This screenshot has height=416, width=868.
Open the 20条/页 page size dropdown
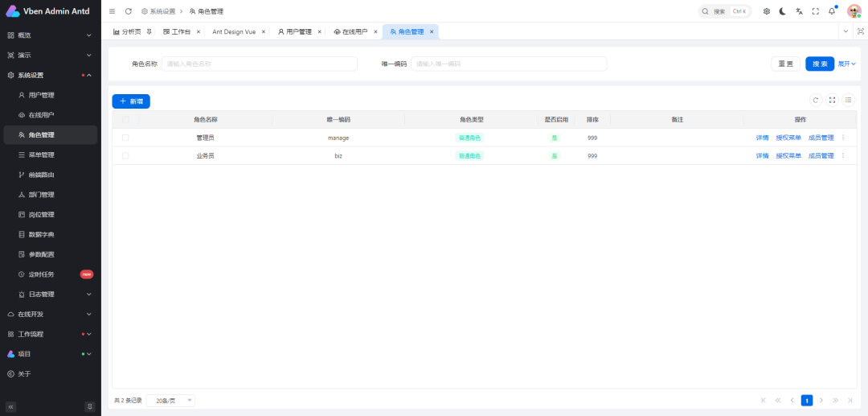170,400
